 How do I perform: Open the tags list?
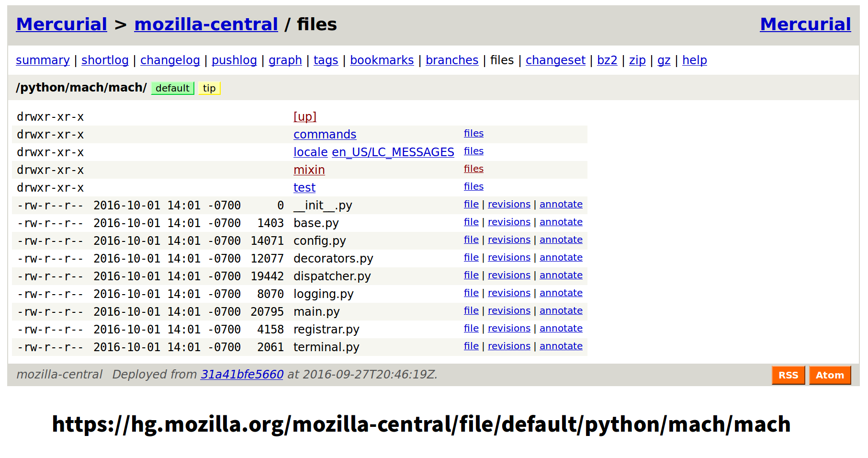(326, 60)
